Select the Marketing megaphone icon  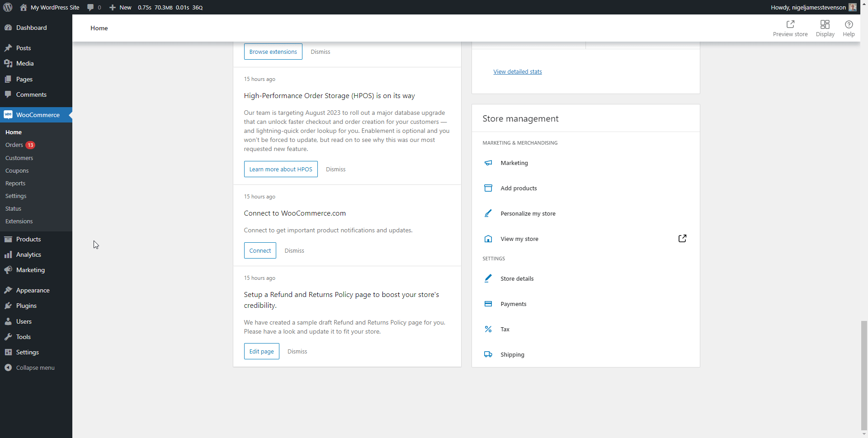tap(488, 163)
